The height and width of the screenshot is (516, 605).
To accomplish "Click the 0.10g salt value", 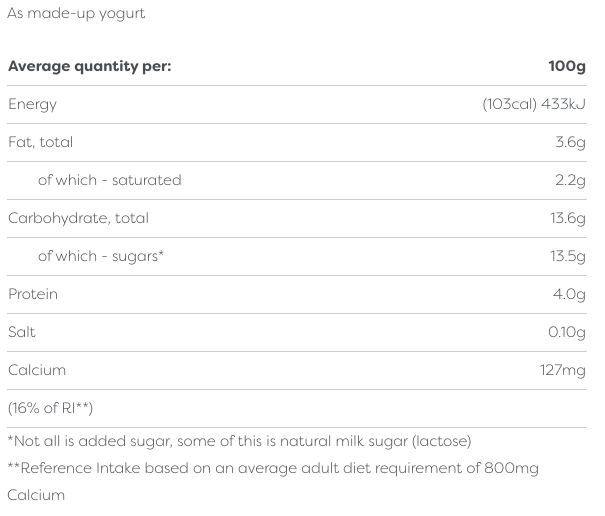I will click(566, 333).
